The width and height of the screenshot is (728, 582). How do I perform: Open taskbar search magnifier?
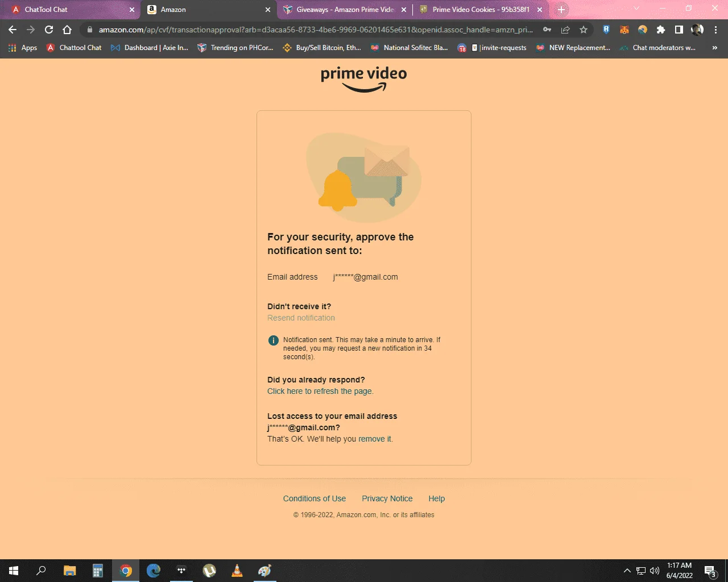(41, 571)
